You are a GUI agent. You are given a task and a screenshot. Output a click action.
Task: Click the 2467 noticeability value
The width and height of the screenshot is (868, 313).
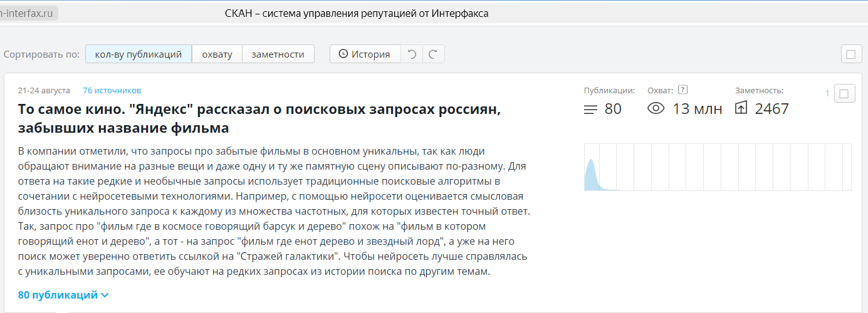(771, 109)
